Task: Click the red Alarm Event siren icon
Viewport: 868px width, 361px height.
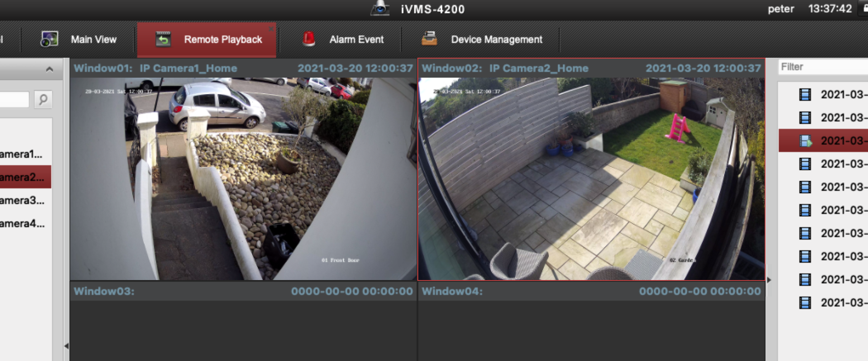Action: (x=308, y=39)
